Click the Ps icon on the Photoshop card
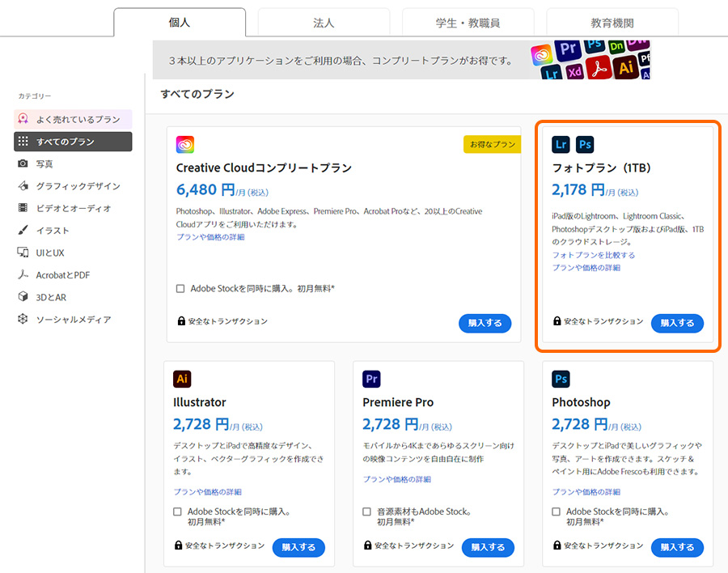 (x=561, y=379)
